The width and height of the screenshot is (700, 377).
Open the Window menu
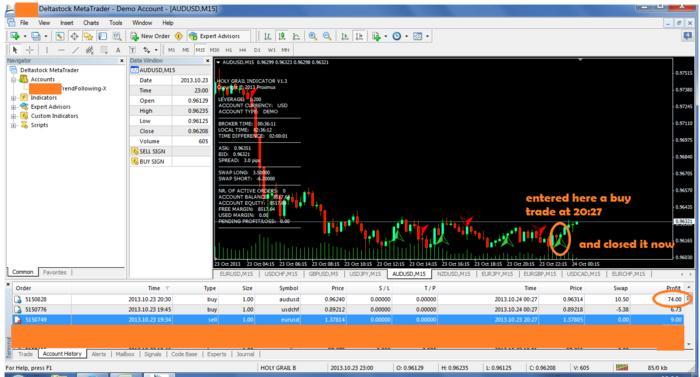pos(142,22)
